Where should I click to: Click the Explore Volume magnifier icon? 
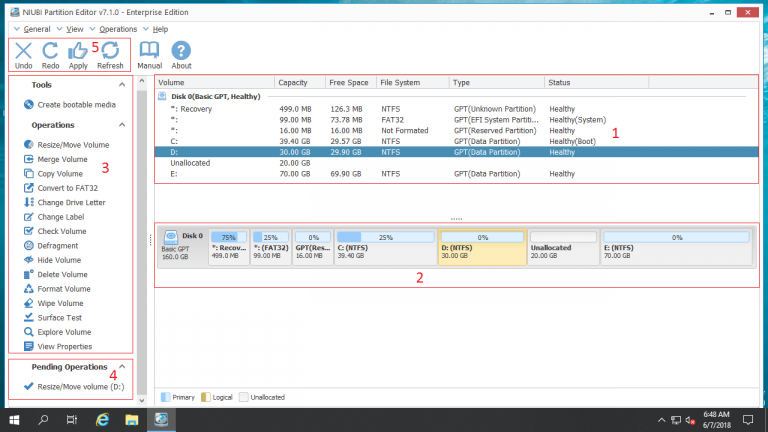(29, 332)
